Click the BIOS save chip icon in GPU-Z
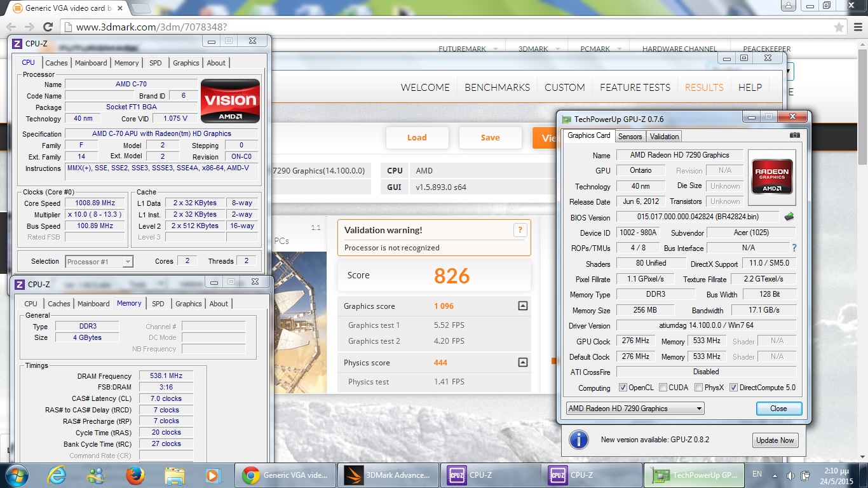 coord(789,216)
